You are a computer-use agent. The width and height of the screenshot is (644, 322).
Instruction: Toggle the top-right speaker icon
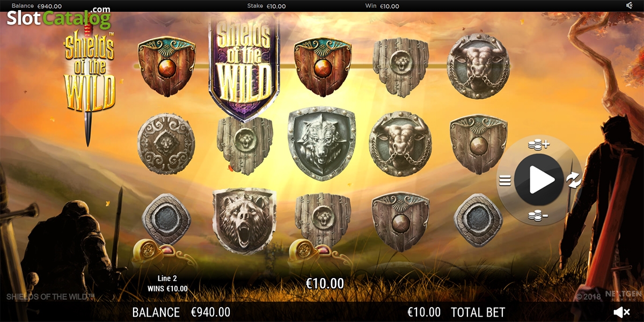[630, 5]
